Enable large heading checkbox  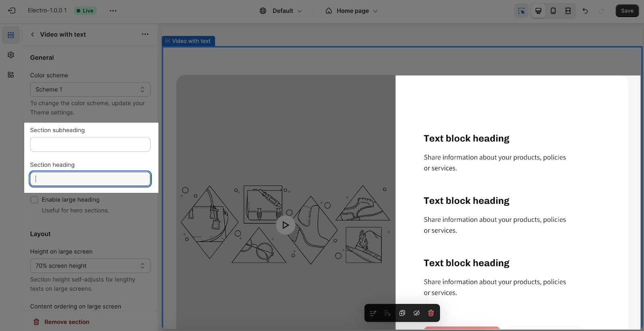click(x=34, y=200)
